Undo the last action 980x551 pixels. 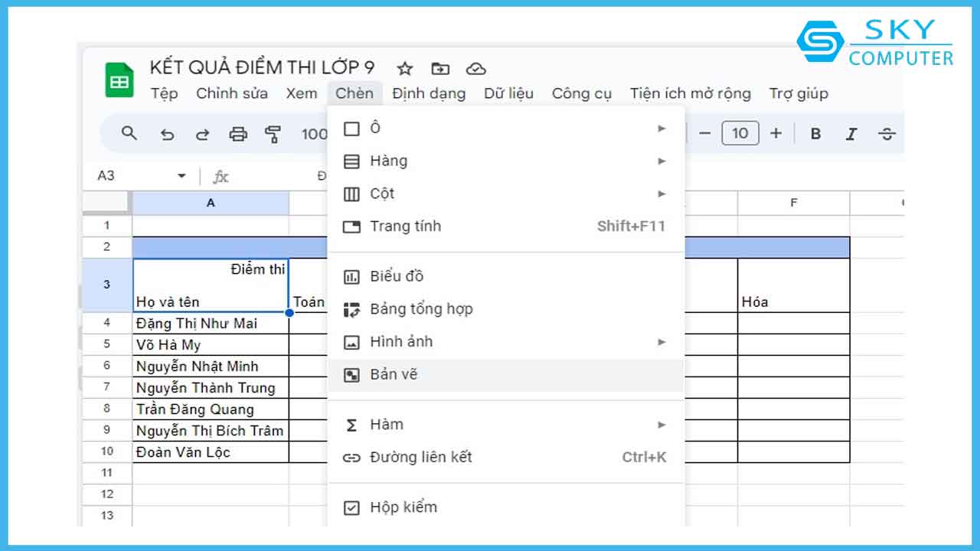pos(167,135)
